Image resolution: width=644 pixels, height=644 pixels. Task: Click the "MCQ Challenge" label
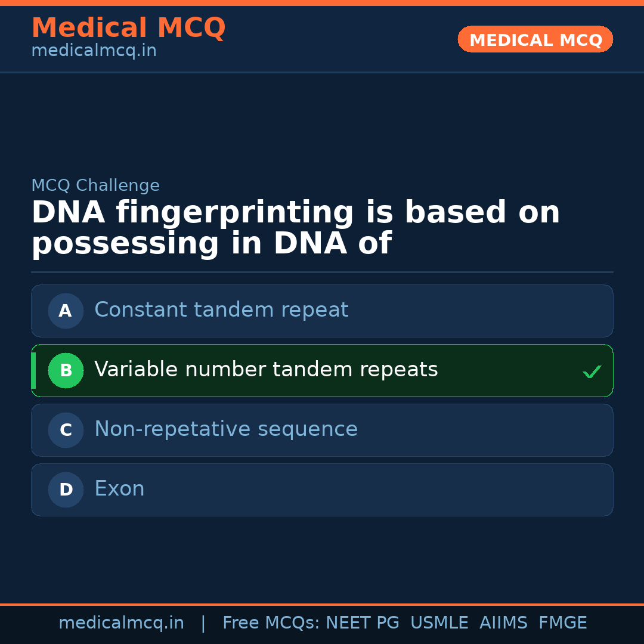(x=95, y=185)
